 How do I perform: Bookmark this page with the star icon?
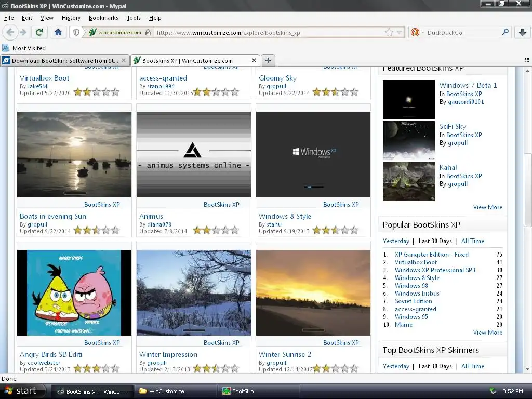coord(389,33)
